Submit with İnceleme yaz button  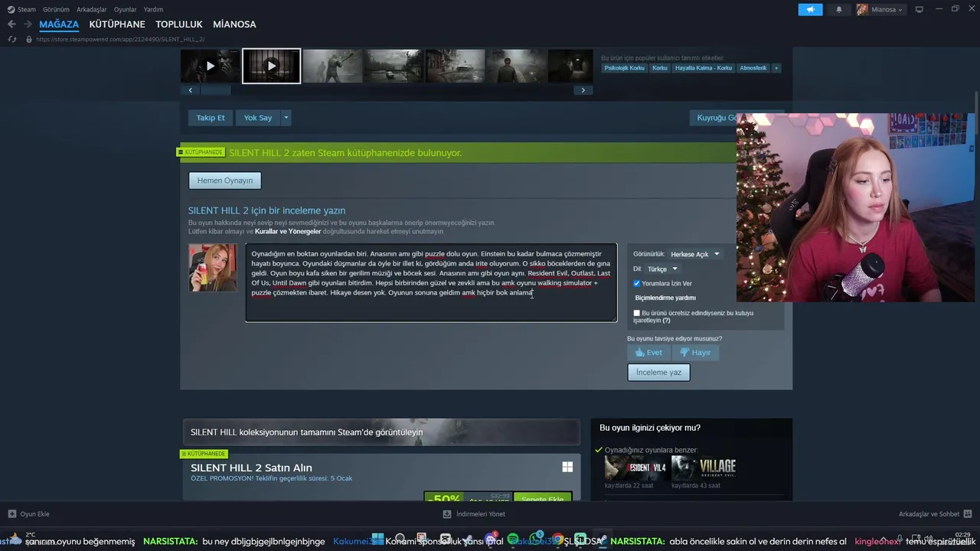(658, 372)
